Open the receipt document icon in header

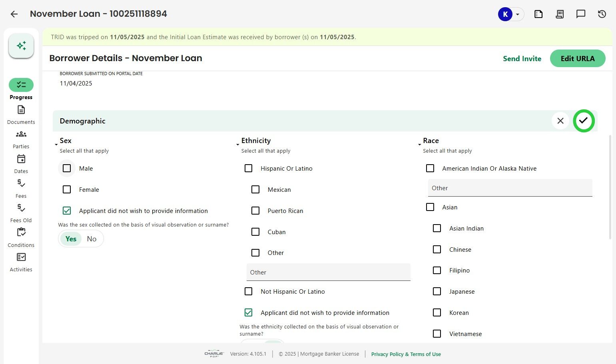559,14
